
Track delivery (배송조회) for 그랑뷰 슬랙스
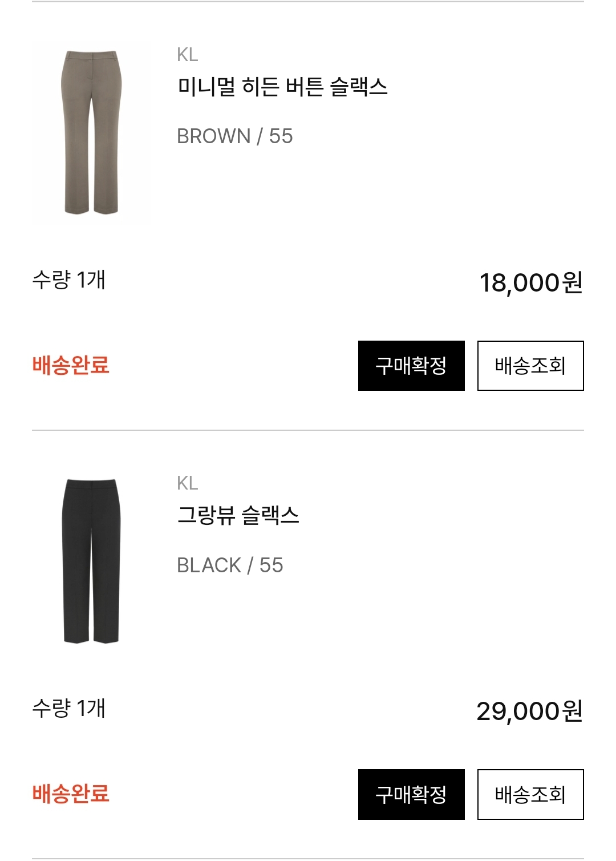point(530,794)
